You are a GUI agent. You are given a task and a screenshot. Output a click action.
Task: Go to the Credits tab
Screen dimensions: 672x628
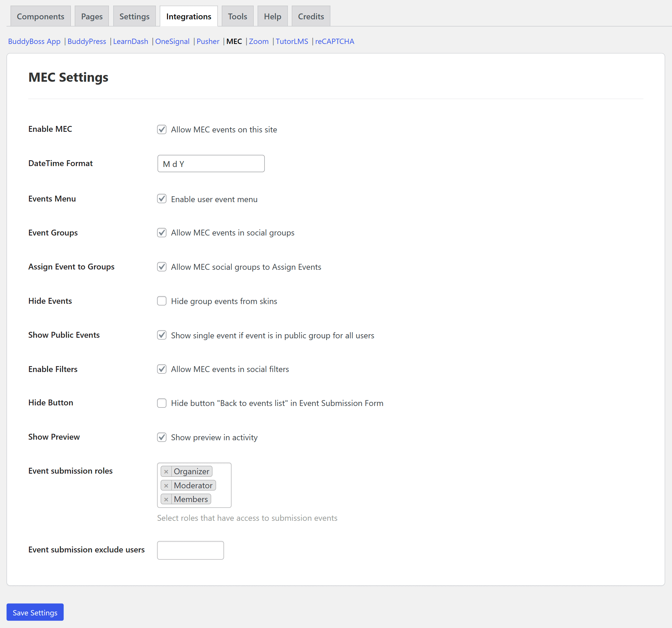[x=311, y=16]
